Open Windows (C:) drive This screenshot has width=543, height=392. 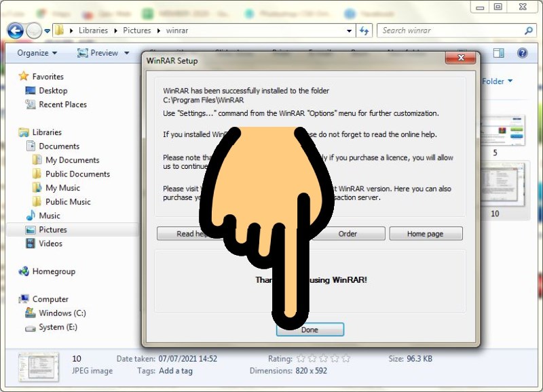(x=62, y=313)
